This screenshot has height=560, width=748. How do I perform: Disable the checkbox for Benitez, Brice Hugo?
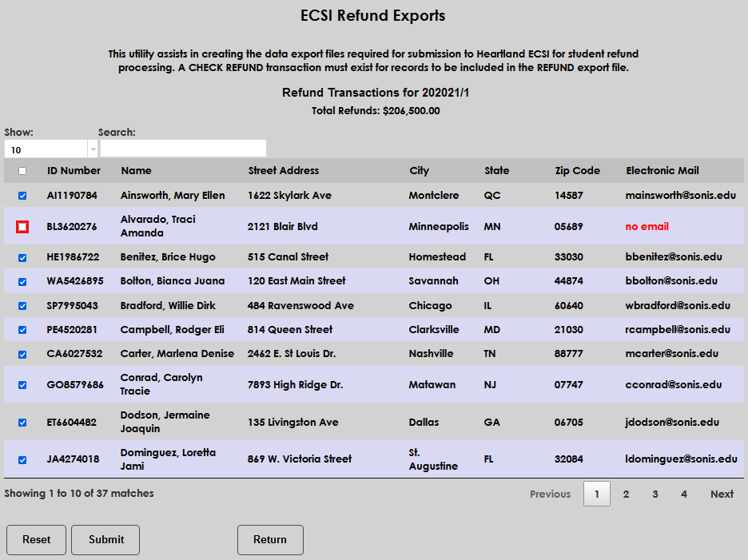tap(22, 256)
